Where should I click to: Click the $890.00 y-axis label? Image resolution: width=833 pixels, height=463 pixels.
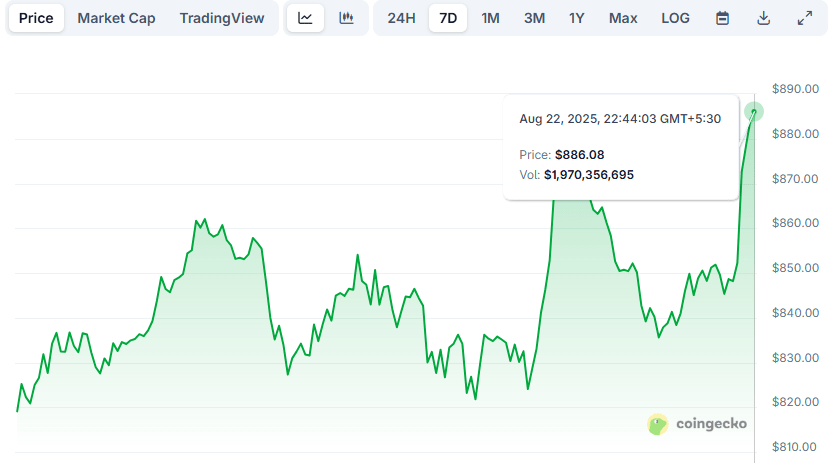(796, 89)
